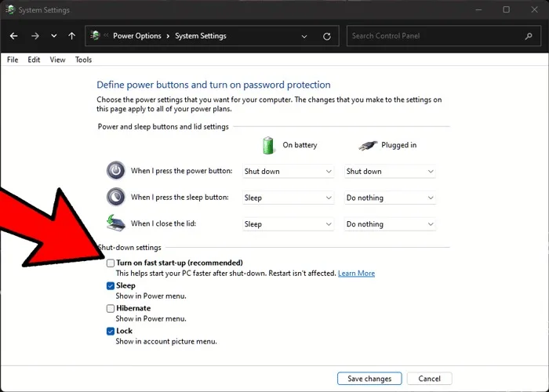This screenshot has width=549, height=392.
Task: Click the search magnifier icon
Action: [528, 36]
